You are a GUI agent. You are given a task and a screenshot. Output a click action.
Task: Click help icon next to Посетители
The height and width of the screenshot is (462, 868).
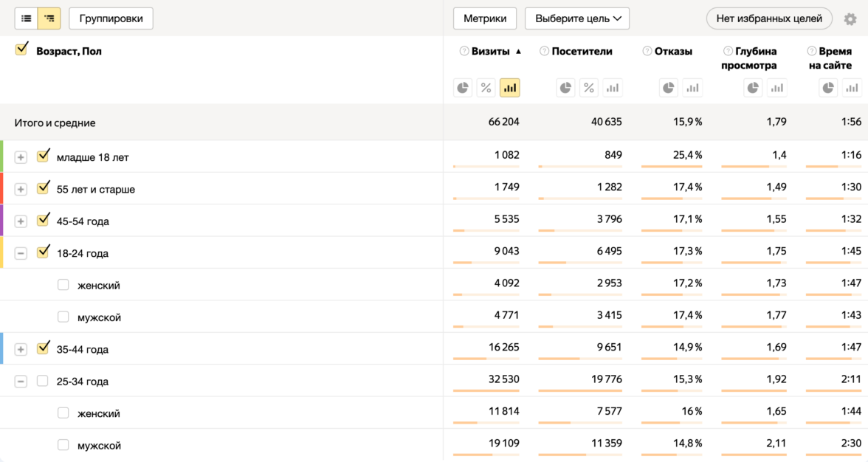[544, 52]
